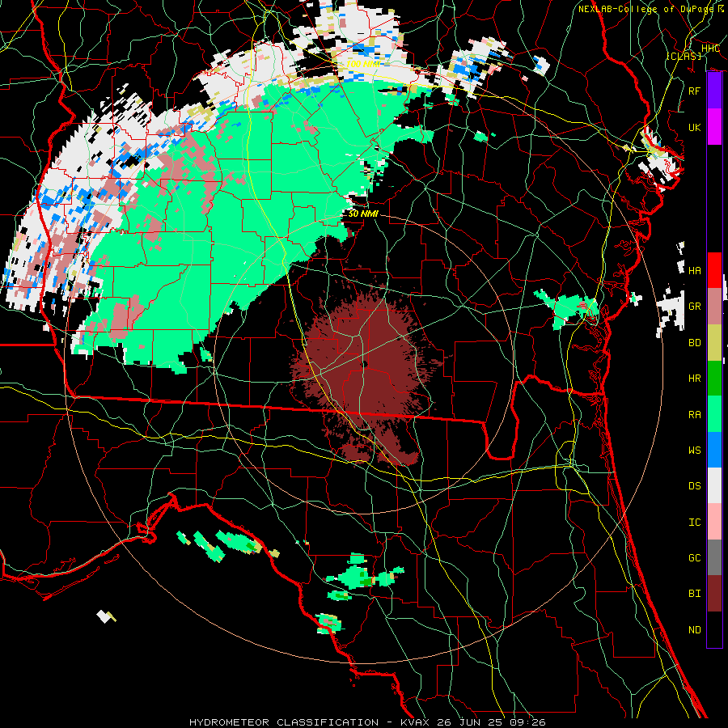This screenshot has height=728, width=728.
Task: Click the black radar site dot inside brown clutter
Action: (365, 364)
